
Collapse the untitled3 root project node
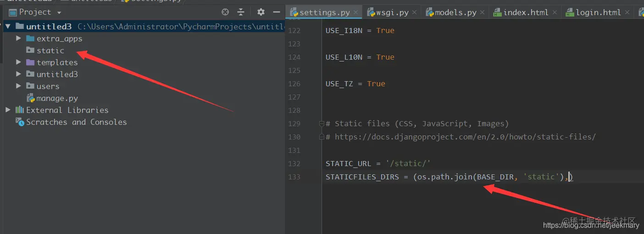[x=8, y=27]
